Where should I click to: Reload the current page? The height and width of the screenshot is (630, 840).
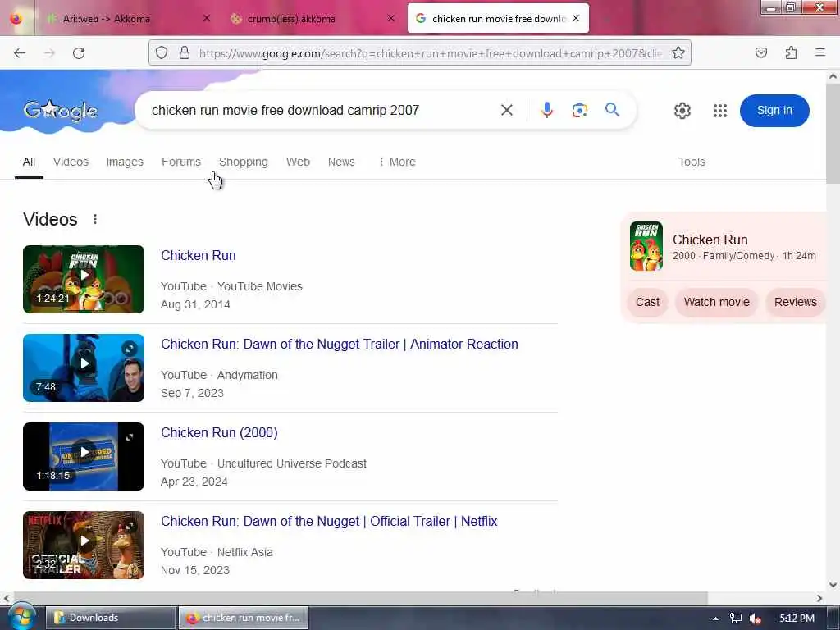click(79, 53)
